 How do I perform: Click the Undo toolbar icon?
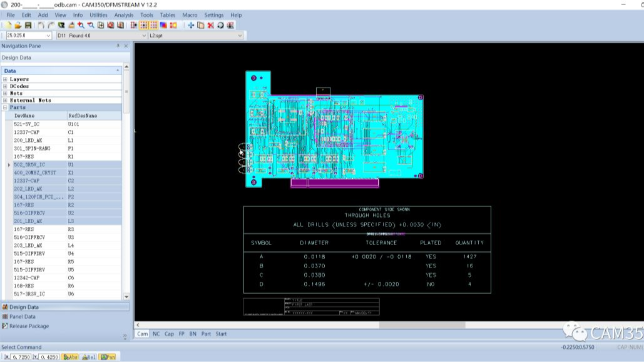41,26
